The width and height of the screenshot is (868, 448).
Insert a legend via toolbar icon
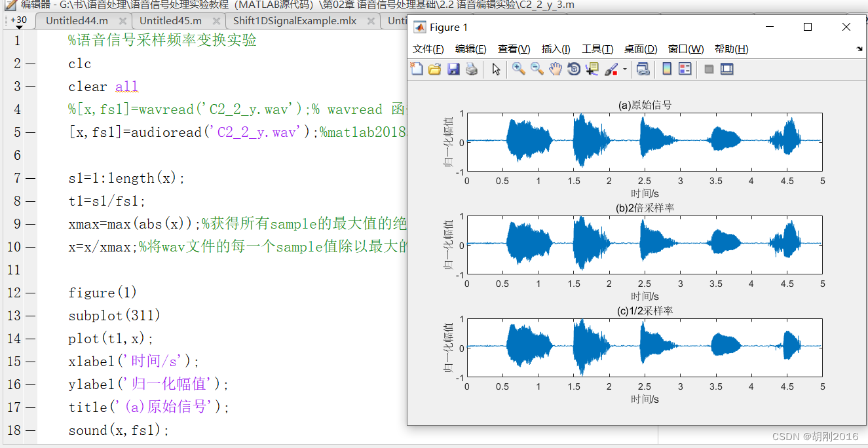click(685, 69)
